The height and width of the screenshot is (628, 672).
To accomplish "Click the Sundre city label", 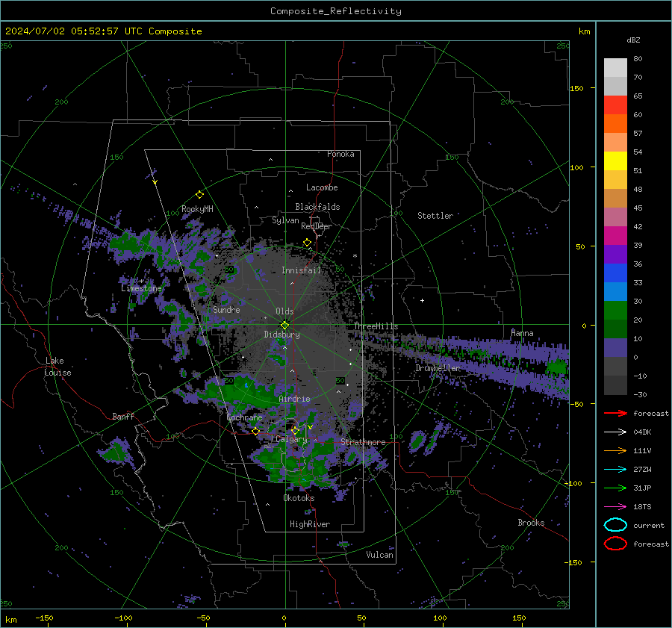I will coord(226,309).
